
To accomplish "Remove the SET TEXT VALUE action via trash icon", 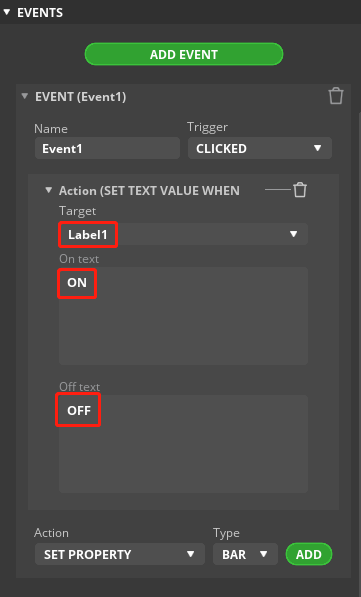I will point(300,190).
